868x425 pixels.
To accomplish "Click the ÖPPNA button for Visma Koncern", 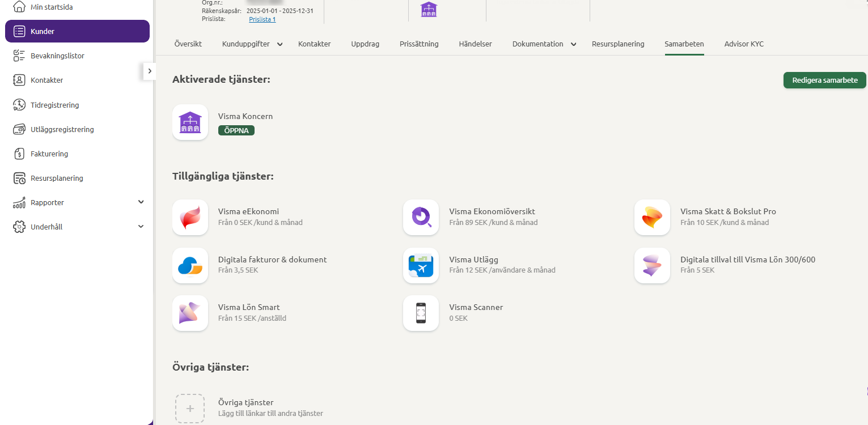I will pos(236,130).
